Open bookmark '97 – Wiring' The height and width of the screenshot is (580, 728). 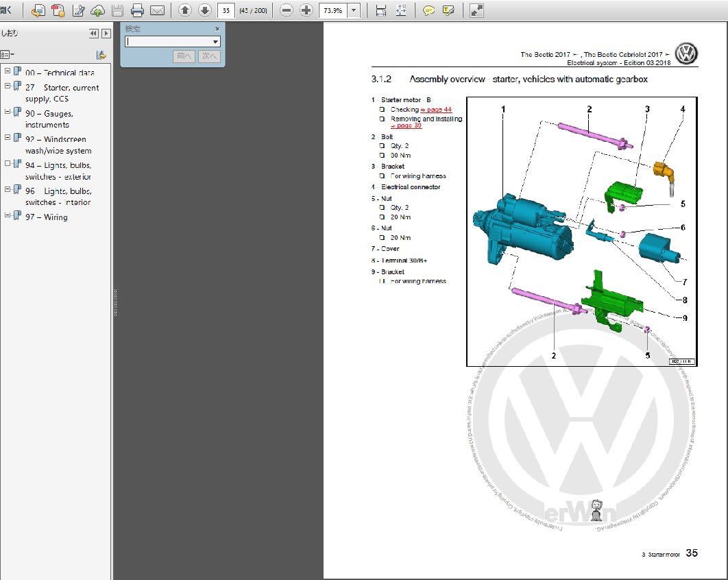[x=47, y=217]
